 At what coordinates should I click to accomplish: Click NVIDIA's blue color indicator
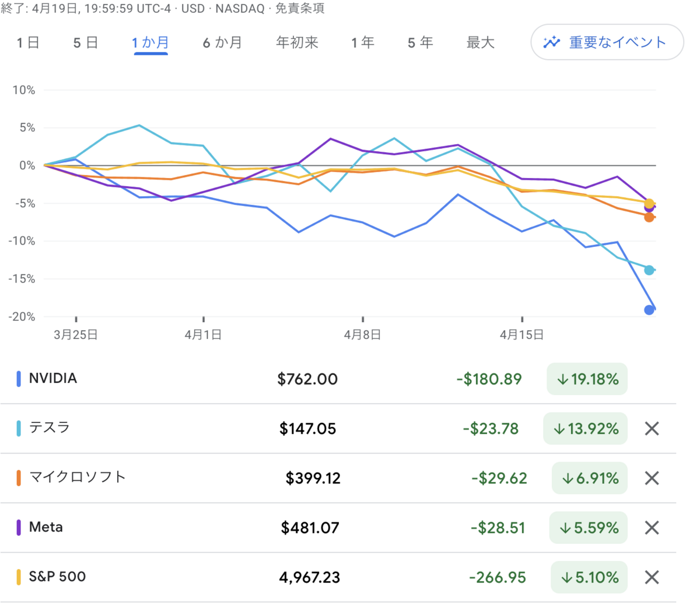pyautogui.click(x=19, y=379)
